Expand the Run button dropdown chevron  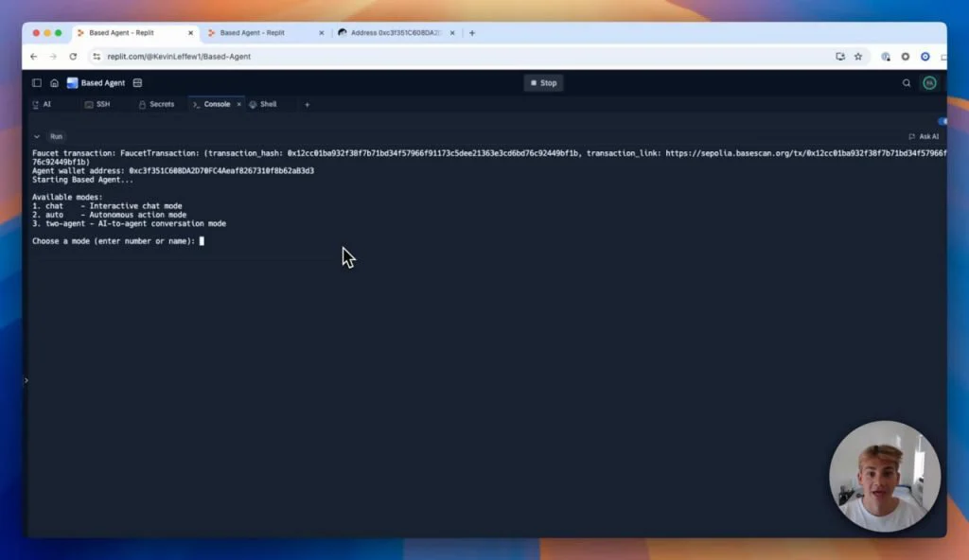(38, 136)
